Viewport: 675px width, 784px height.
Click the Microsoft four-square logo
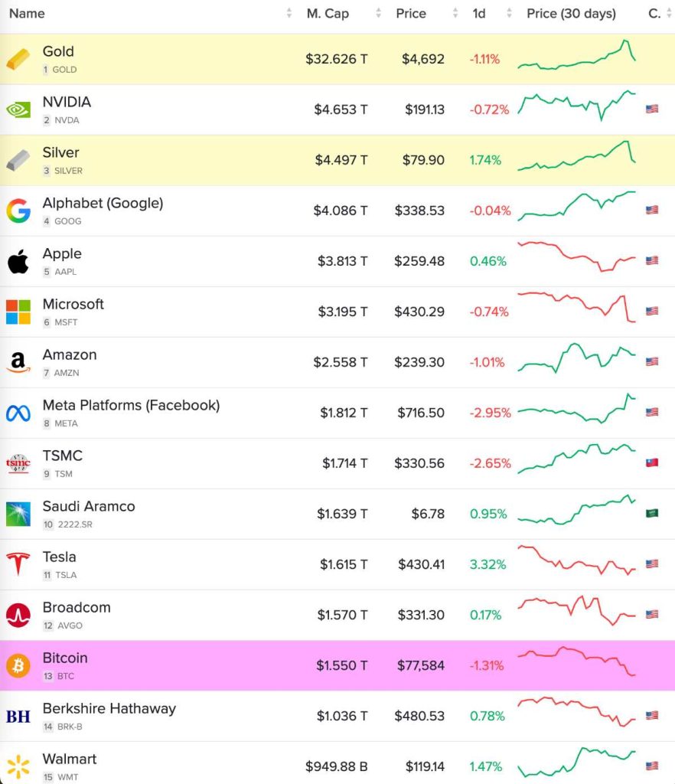coord(18,312)
